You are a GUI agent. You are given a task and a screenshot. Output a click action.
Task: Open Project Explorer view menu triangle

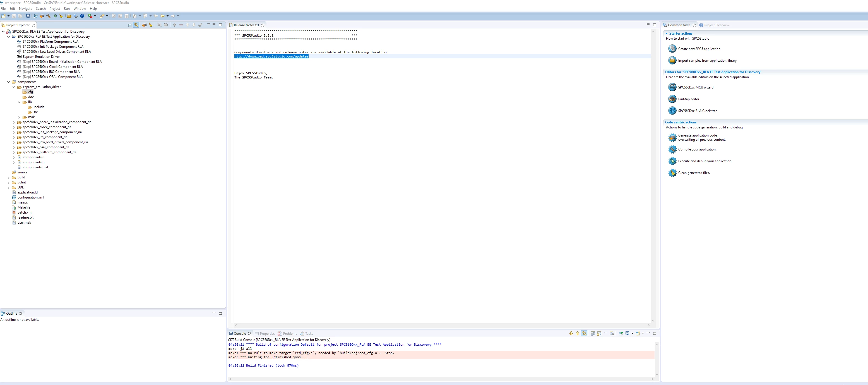point(209,25)
